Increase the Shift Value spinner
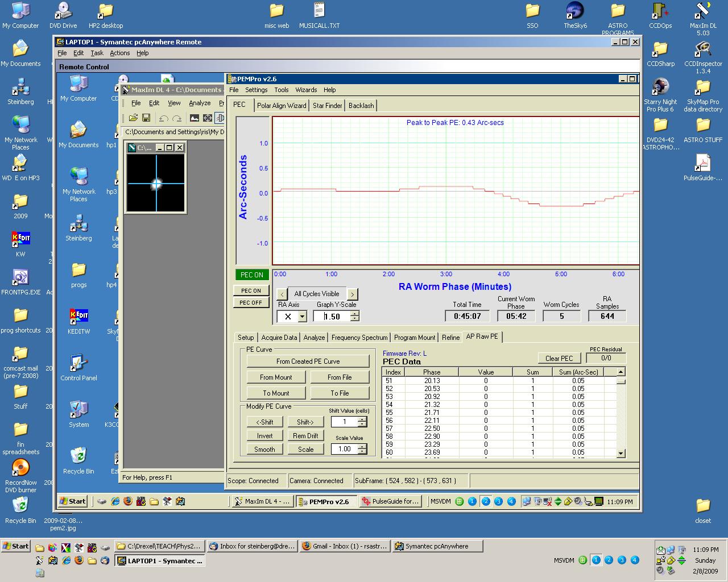Image resolution: width=728 pixels, height=582 pixels. [x=362, y=419]
